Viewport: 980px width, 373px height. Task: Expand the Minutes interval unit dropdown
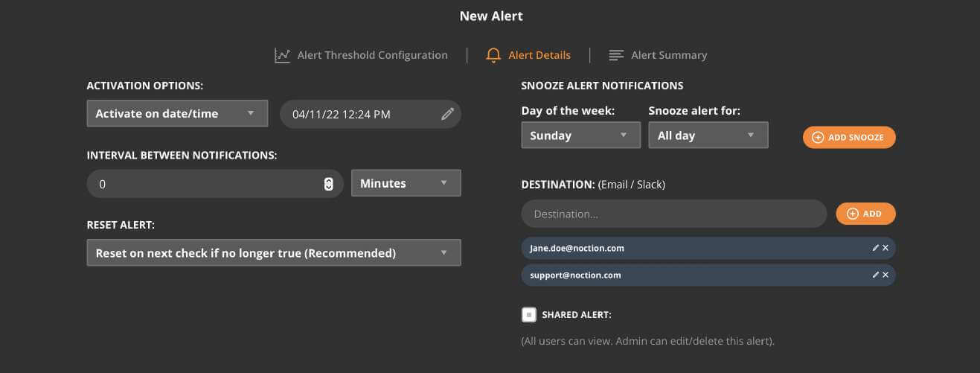(x=406, y=183)
